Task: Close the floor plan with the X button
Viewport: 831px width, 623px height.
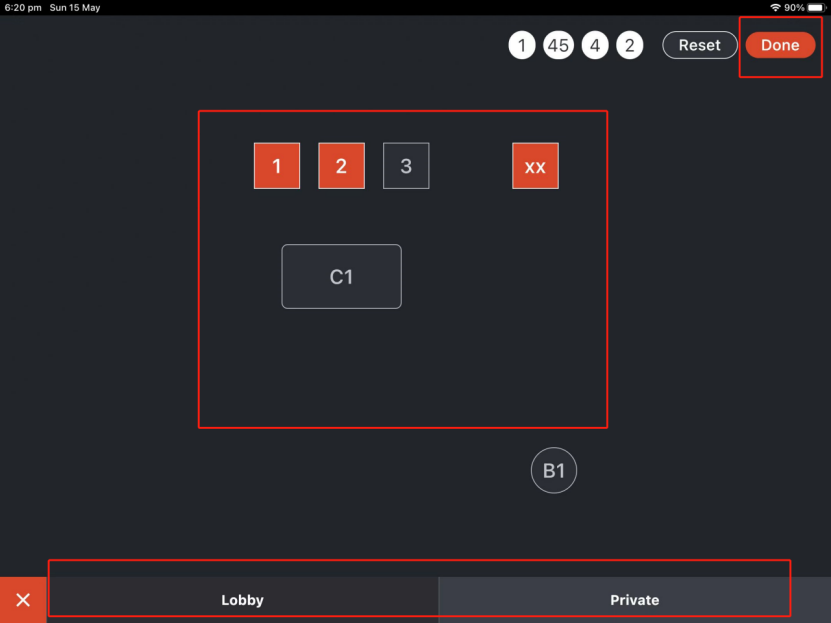Action: [x=23, y=600]
